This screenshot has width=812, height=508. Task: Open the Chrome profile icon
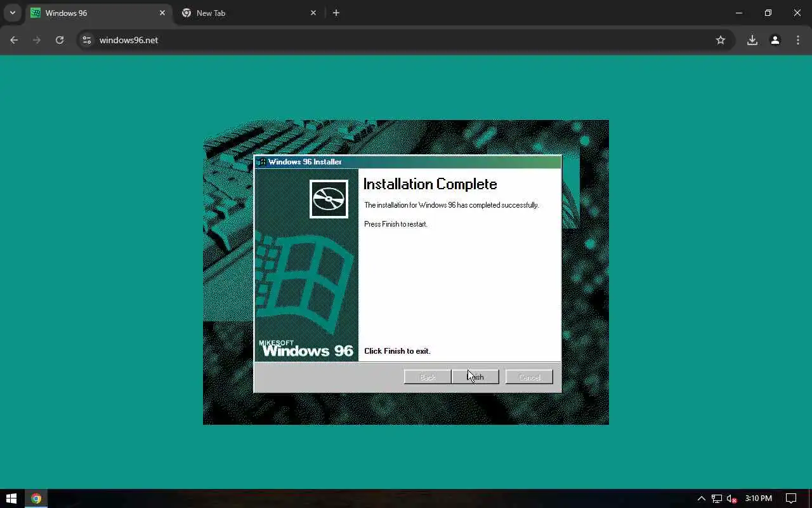click(x=775, y=40)
